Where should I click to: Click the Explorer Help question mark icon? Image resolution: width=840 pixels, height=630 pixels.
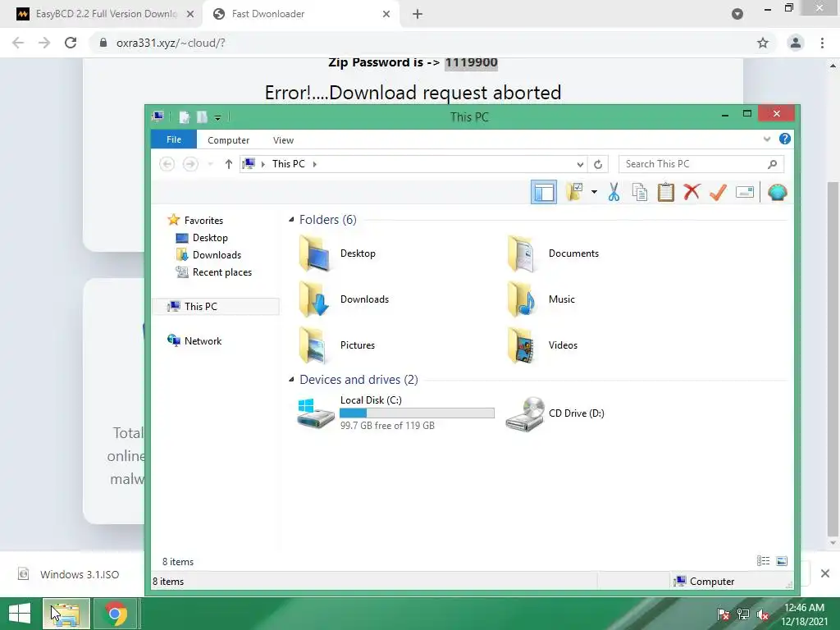(x=785, y=139)
